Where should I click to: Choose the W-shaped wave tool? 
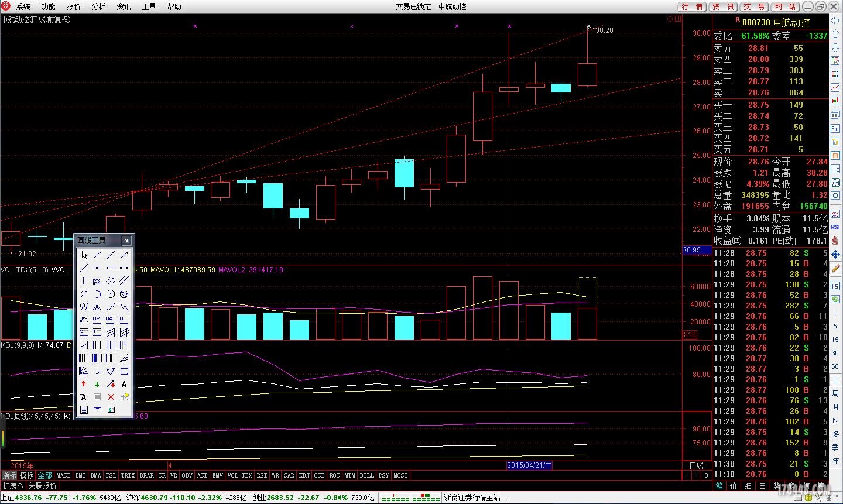(x=84, y=307)
